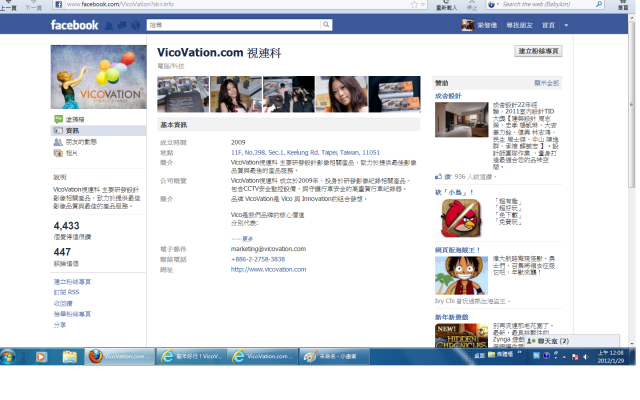
Task: Open friend requests icon in Facebook header
Action: click(x=109, y=26)
